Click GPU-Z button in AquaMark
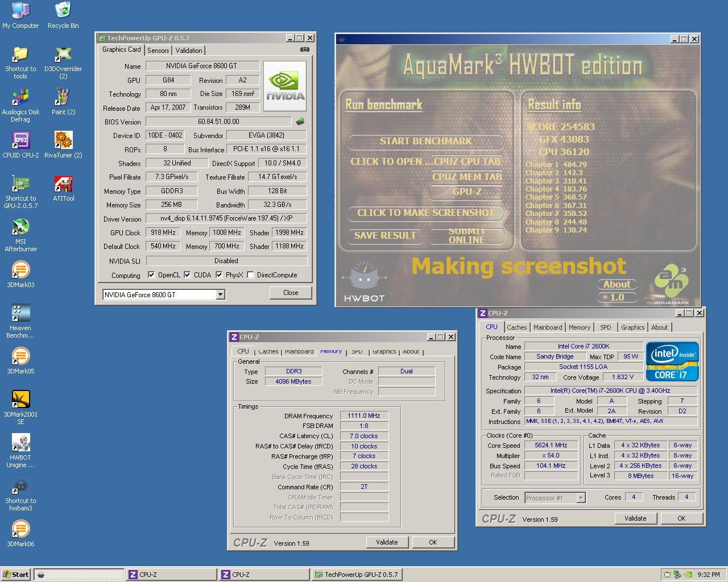Image resolution: width=728 pixels, height=582 pixels. point(467,192)
